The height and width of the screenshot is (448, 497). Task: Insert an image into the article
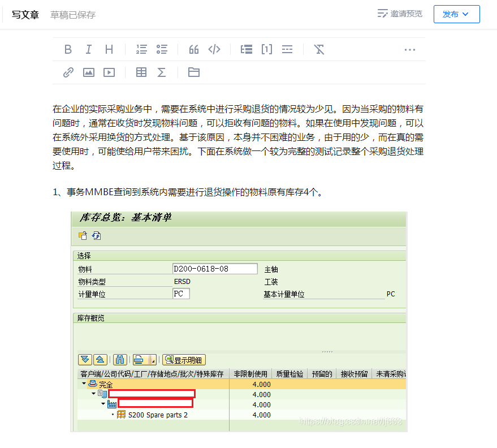[88, 72]
